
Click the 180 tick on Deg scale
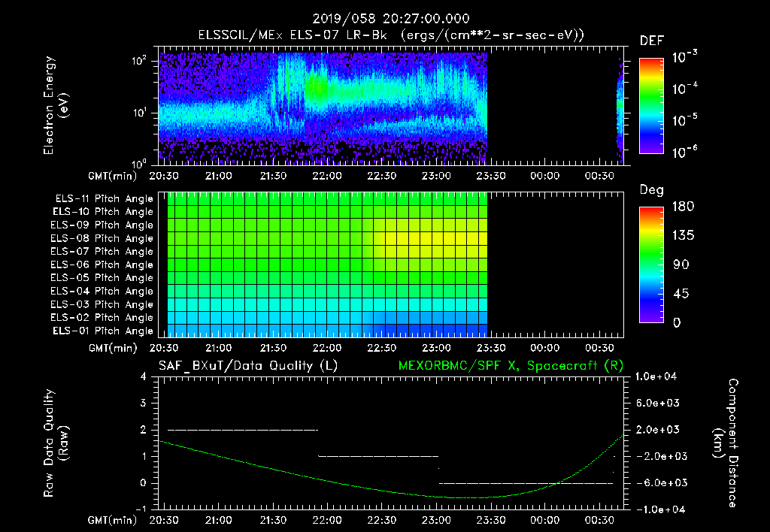683,207
